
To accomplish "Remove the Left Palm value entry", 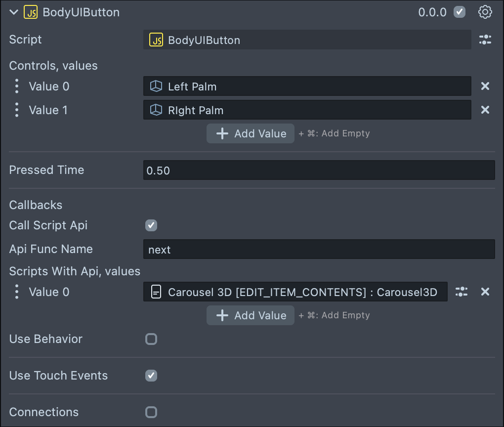I will coord(485,86).
